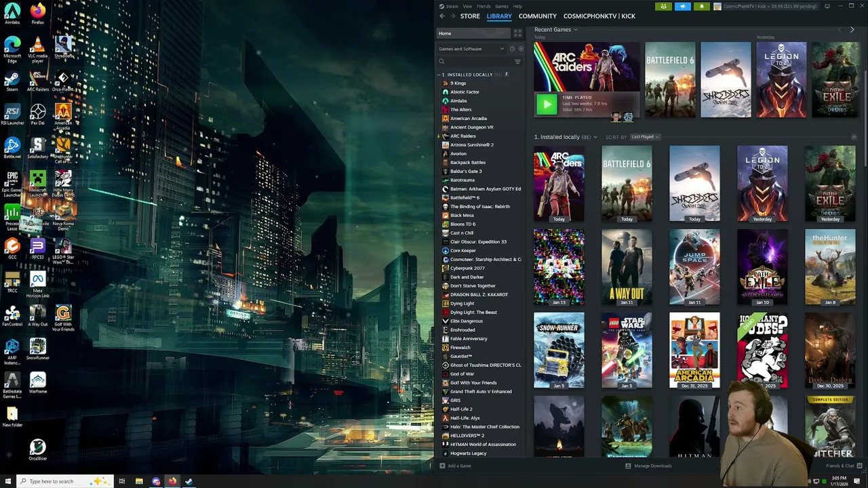Open Battlefield 6 cover in Recent Games
The width and height of the screenshot is (868, 488).
[x=670, y=80]
